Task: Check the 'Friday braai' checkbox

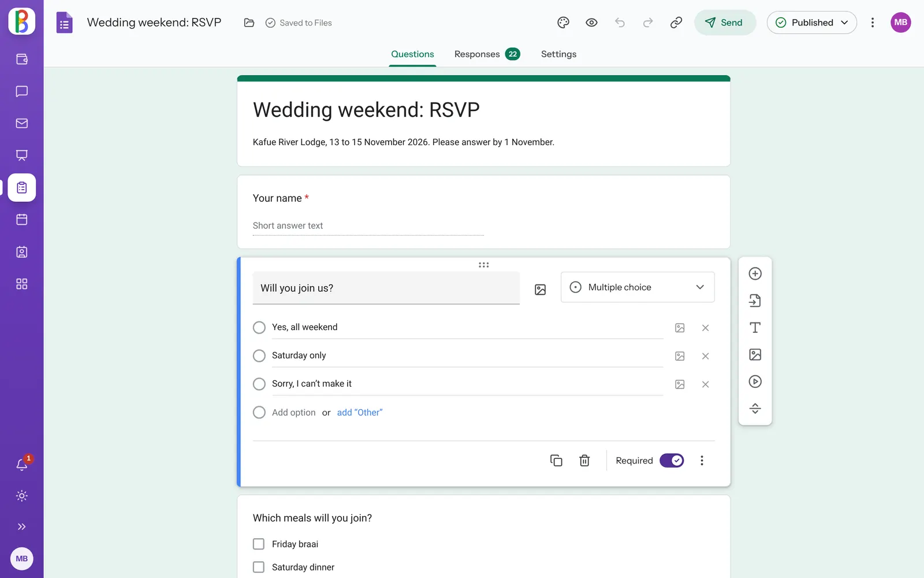Action: [x=259, y=544]
